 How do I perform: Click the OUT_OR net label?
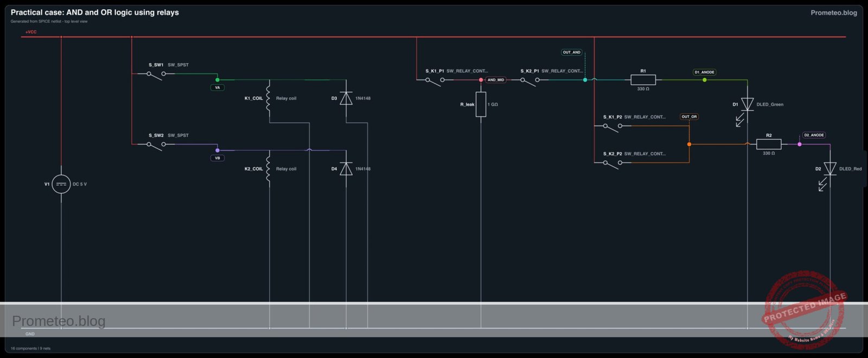(690, 117)
